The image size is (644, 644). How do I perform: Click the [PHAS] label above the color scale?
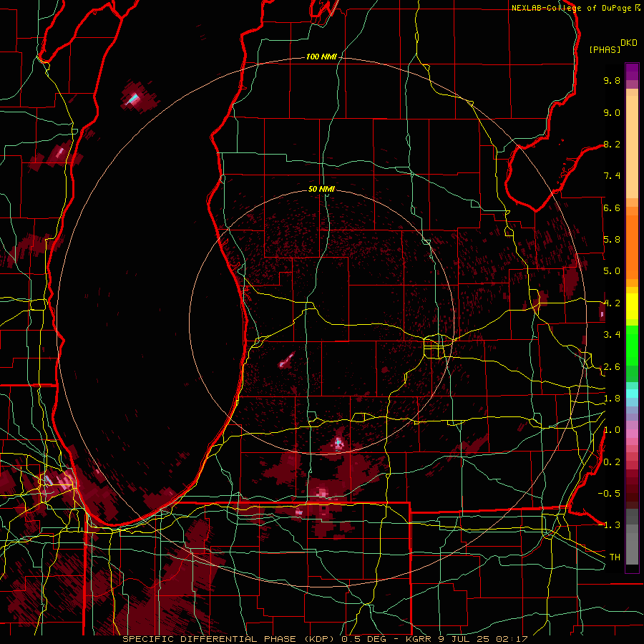pyautogui.click(x=605, y=49)
